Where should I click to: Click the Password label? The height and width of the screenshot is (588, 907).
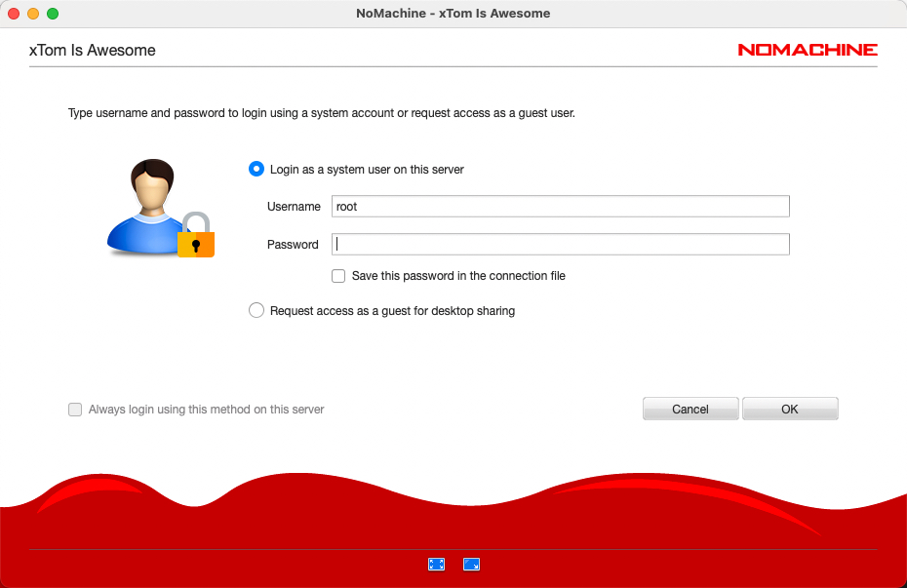pyautogui.click(x=293, y=245)
